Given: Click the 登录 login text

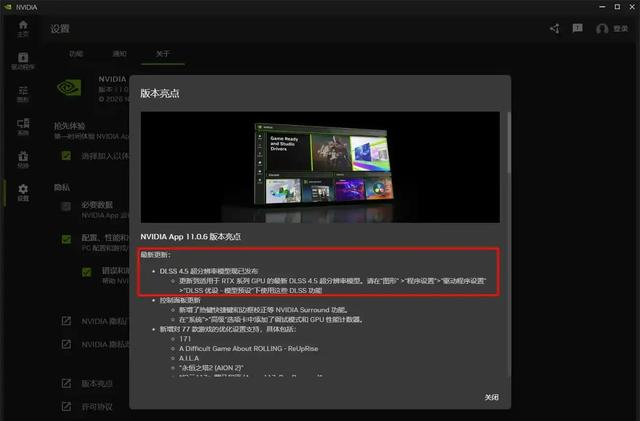Looking at the screenshot, I should click(x=620, y=29).
